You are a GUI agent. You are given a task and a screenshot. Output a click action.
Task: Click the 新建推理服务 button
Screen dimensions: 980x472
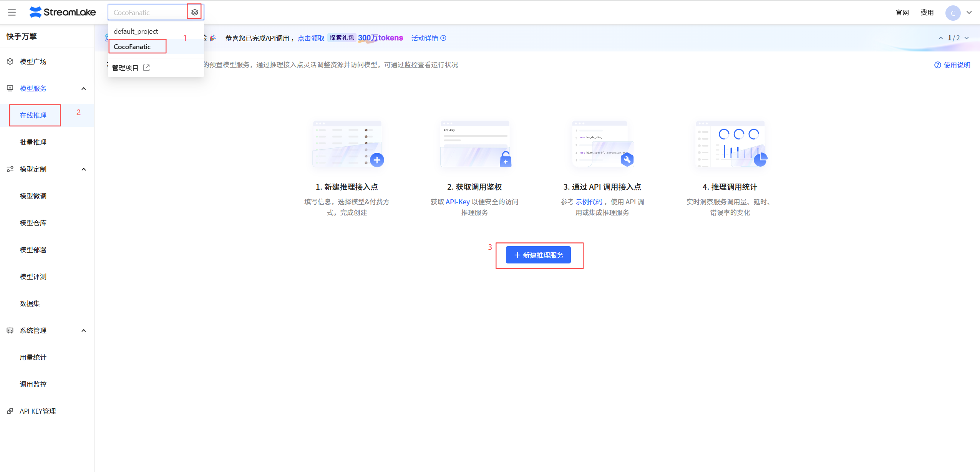click(538, 255)
